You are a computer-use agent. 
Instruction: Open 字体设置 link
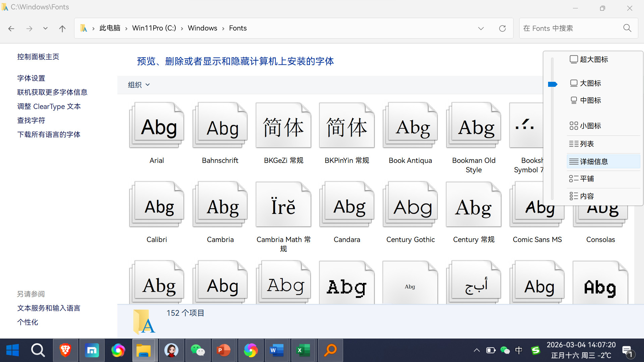[31, 78]
